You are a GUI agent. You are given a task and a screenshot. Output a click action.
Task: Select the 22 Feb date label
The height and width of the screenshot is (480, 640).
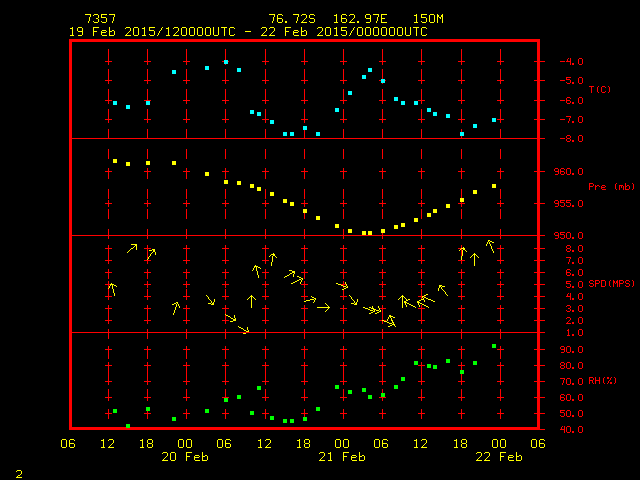(497, 456)
